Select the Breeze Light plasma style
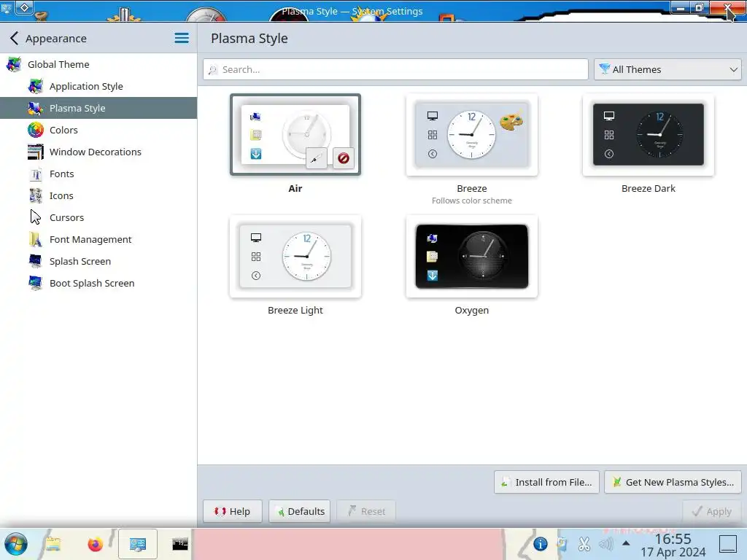The image size is (747, 560). coord(295,257)
